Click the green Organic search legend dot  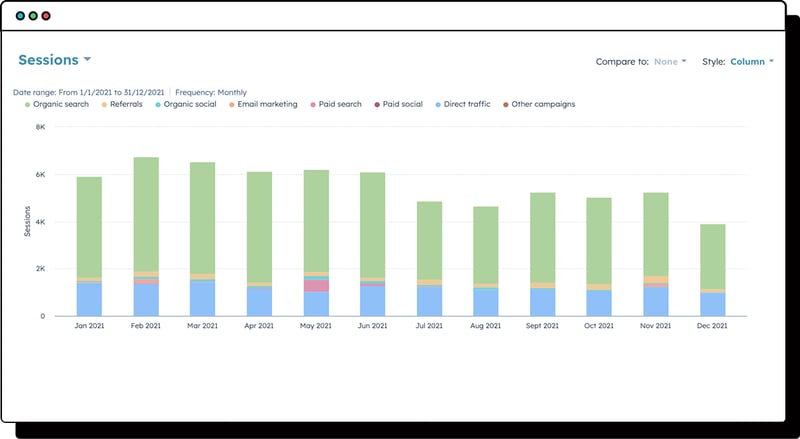pyautogui.click(x=28, y=105)
